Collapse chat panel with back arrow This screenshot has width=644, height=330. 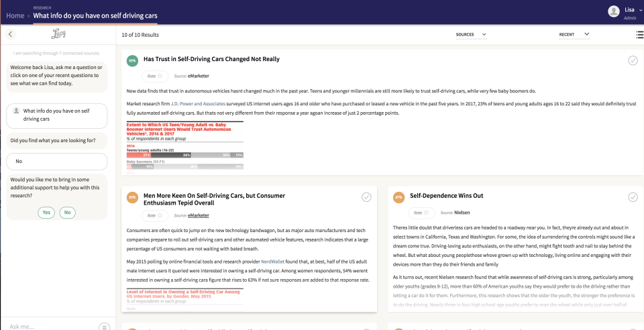coord(11,34)
